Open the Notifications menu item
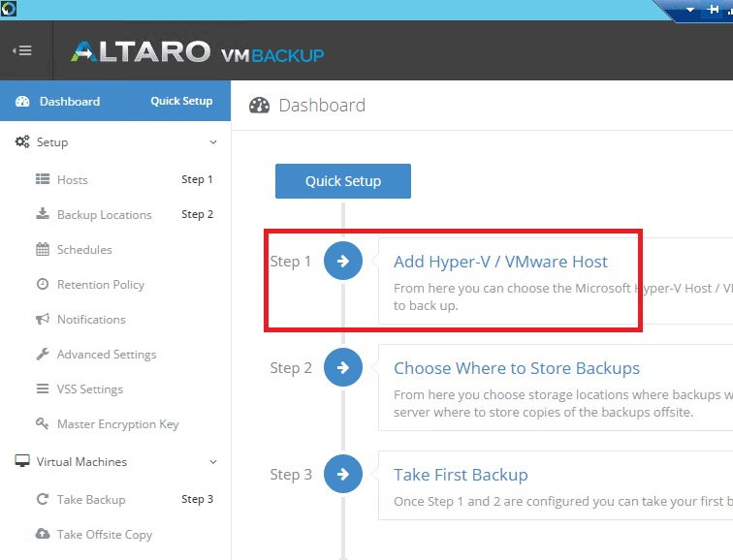 coord(91,320)
